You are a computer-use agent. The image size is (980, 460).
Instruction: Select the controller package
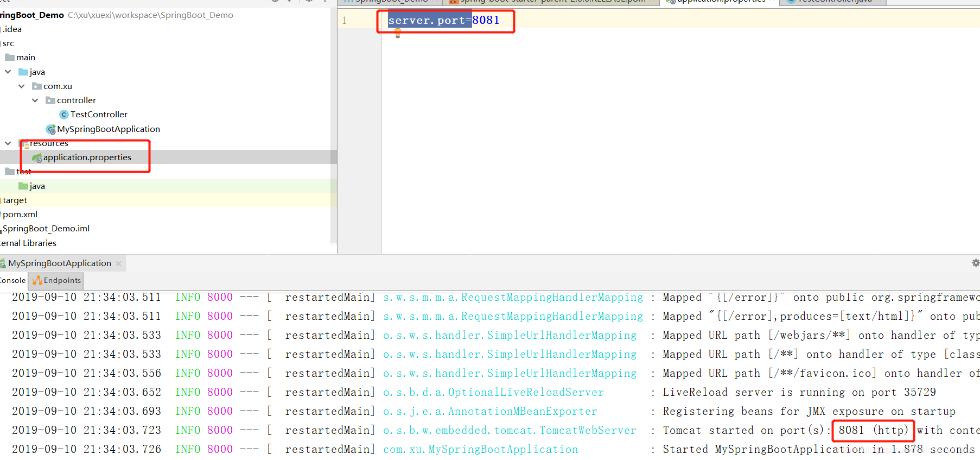coord(77,100)
